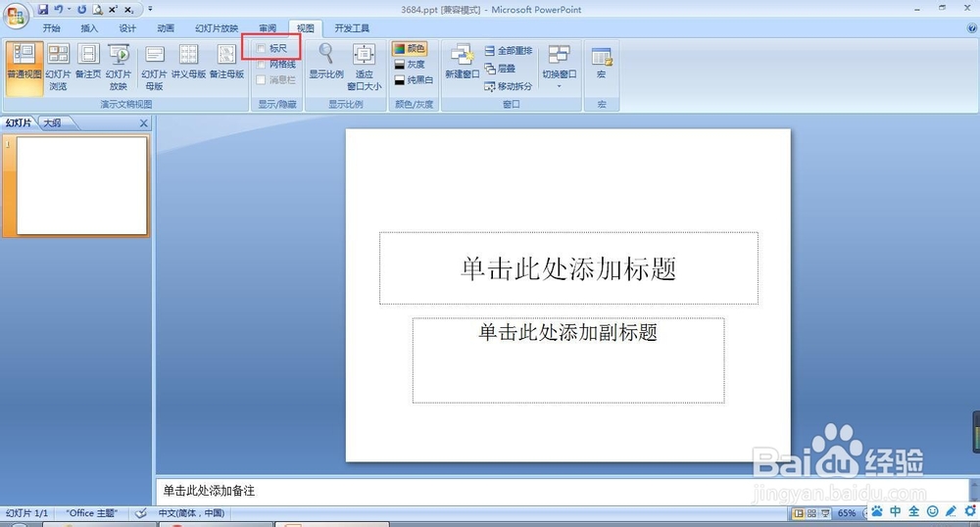Image resolution: width=980 pixels, height=527 pixels.
Task: Open the 幻灯片放映 ribbon tab
Action: point(217,28)
